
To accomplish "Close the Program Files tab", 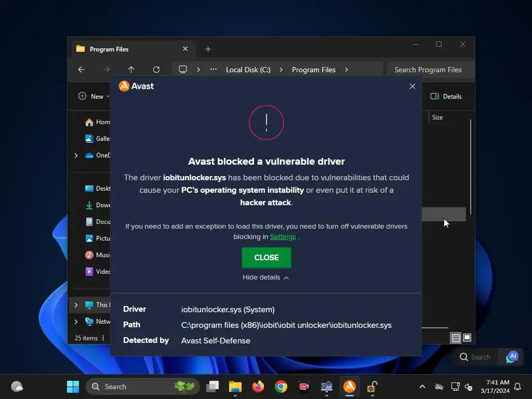I will (x=185, y=49).
